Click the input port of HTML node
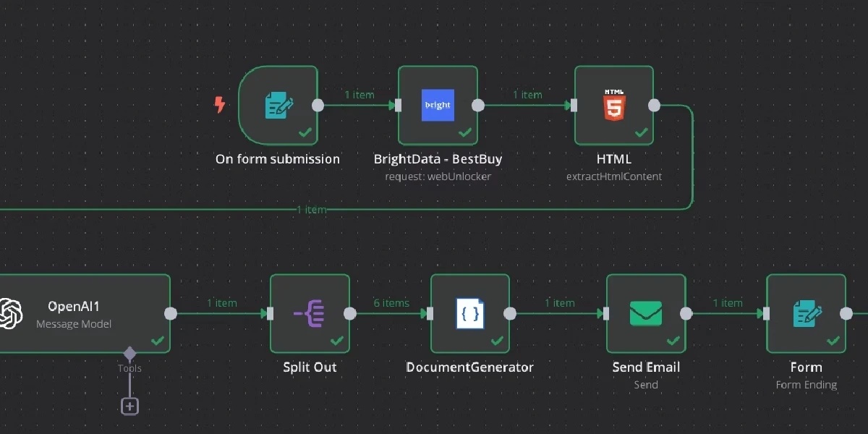Viewport: 868px width, 434px height. click(x=574, y=106)
